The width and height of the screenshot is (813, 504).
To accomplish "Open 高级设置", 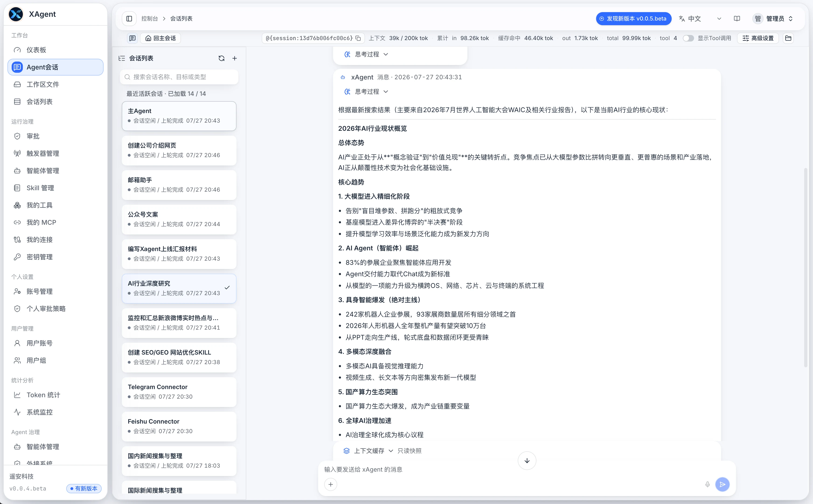I will coord(758,38).
